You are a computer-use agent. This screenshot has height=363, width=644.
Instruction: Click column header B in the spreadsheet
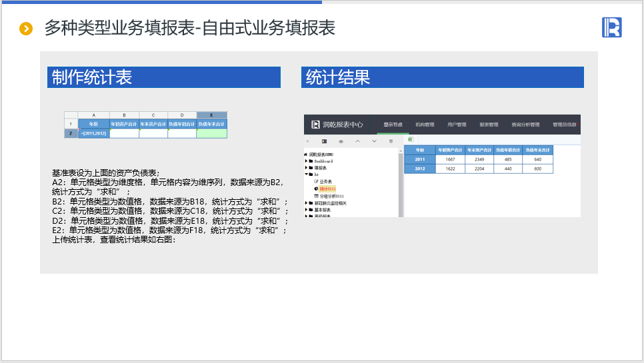tap(124, 115)
